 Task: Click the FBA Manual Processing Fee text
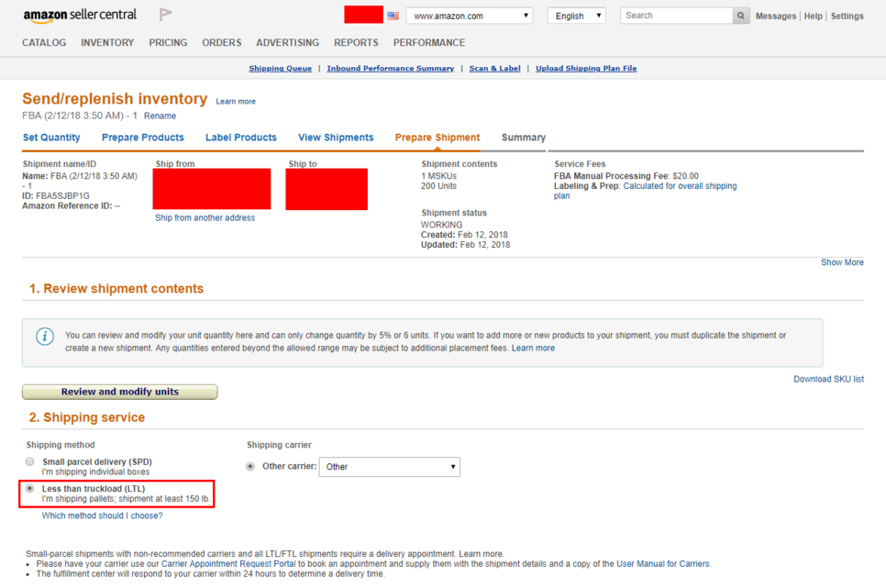612,176
